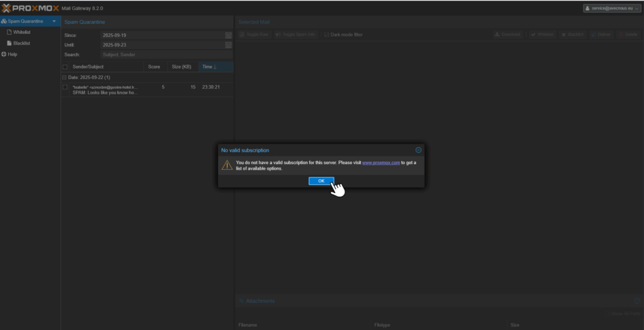Click the Spam Quarantine sidebar icon

click(4, 21)
